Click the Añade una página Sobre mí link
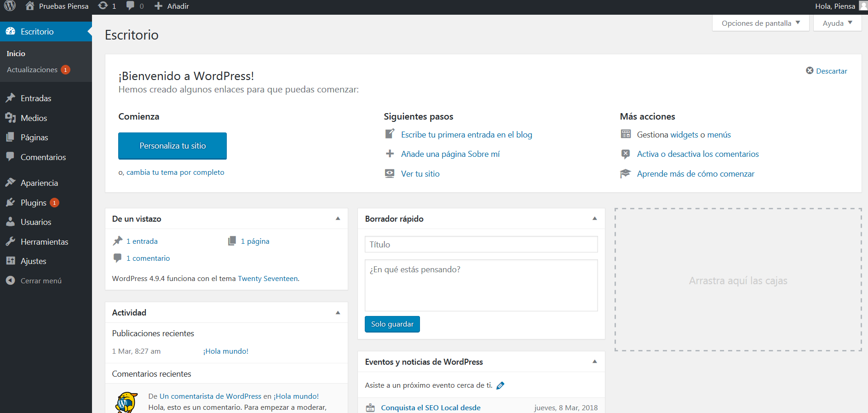This screenshot has width=868, height=413. tap(450, 154)
